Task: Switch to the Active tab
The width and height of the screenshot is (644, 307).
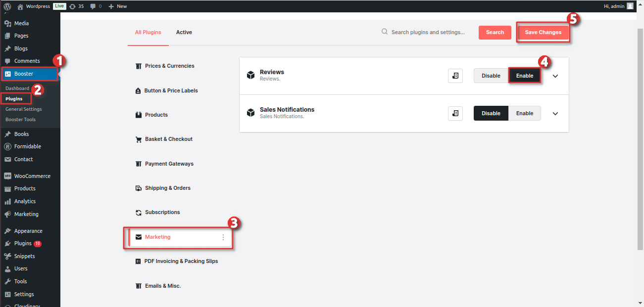Action: pos(184,32)
